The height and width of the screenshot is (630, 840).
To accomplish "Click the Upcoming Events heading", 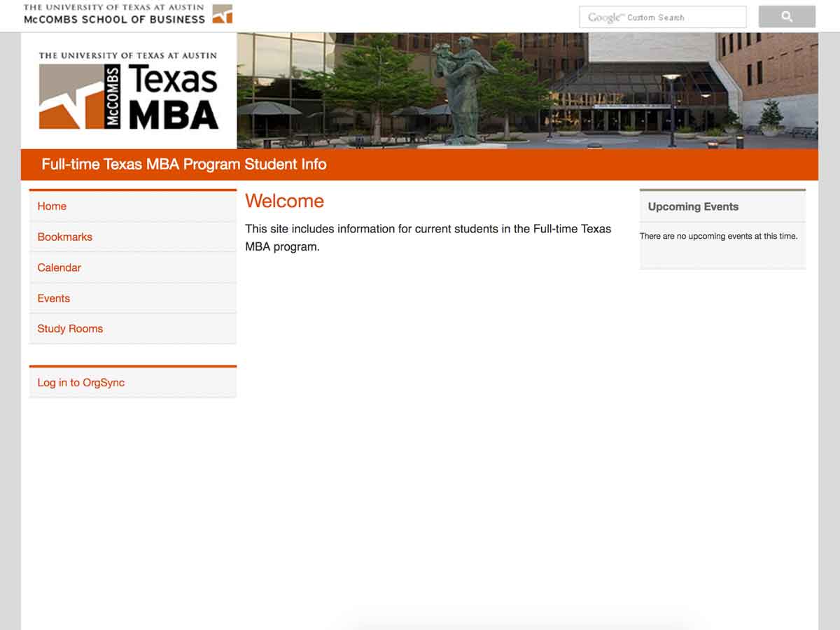I will tap(693, 206).
